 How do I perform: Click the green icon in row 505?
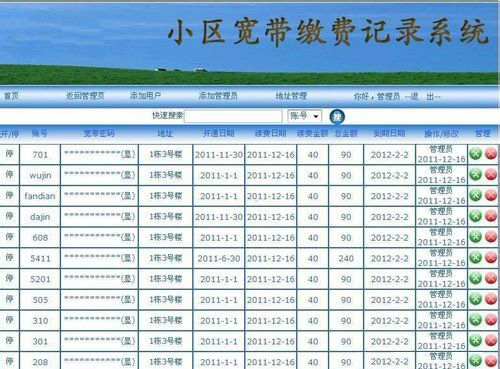click(475, 299)
